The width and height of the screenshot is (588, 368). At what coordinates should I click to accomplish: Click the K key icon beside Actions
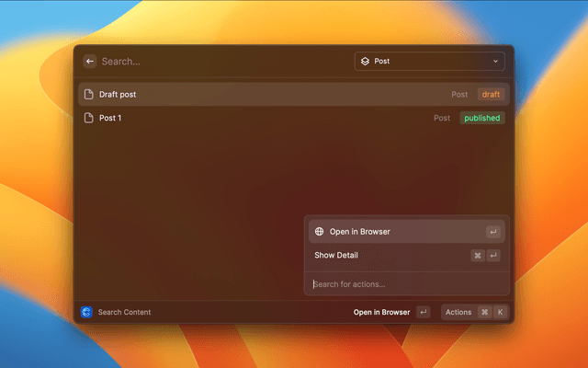[x=501, y=312]
